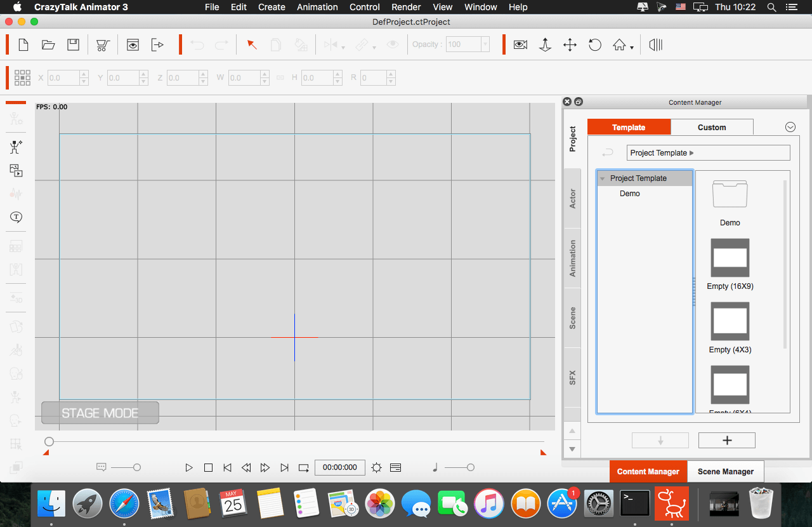Open Content Manager options chevron
The height and width of the screenshot is (527, 812).
tap(790, 127)
